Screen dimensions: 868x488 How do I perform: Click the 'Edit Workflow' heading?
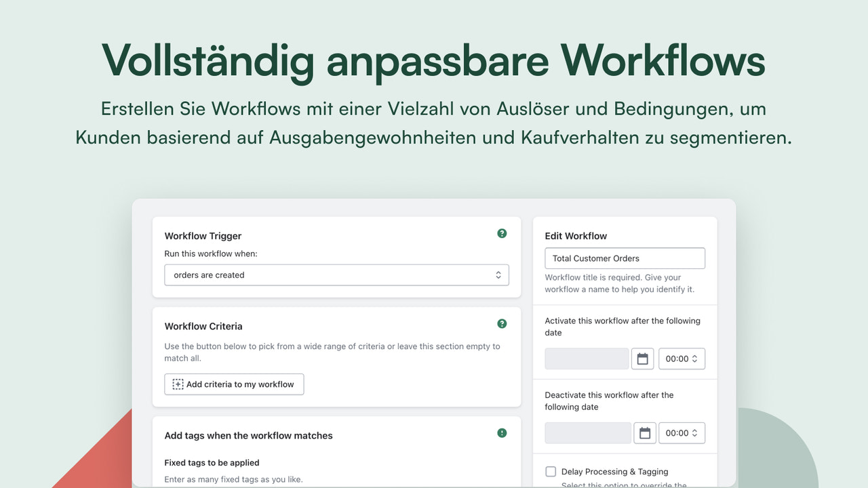tap(576, 236)
